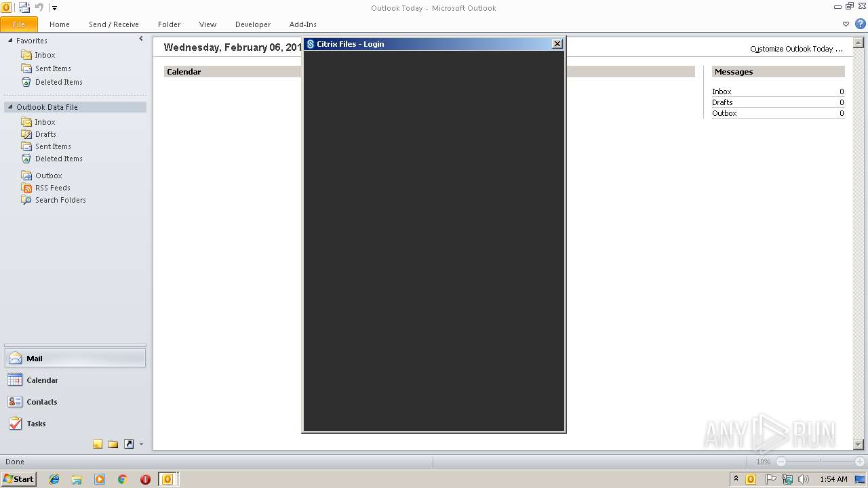Click the Action Center flag tray icon
Image resolution: width=868 pixels, height=488 pixels.
771,479
